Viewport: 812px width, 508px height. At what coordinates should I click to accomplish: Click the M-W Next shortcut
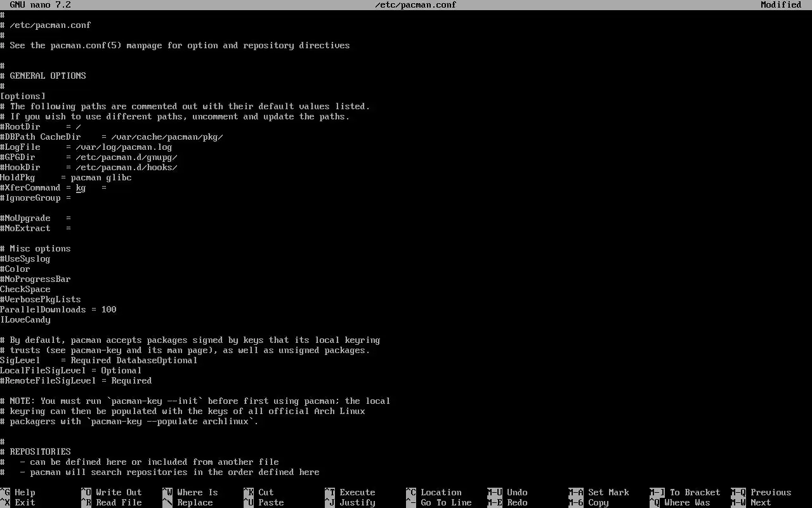point(751,502)
